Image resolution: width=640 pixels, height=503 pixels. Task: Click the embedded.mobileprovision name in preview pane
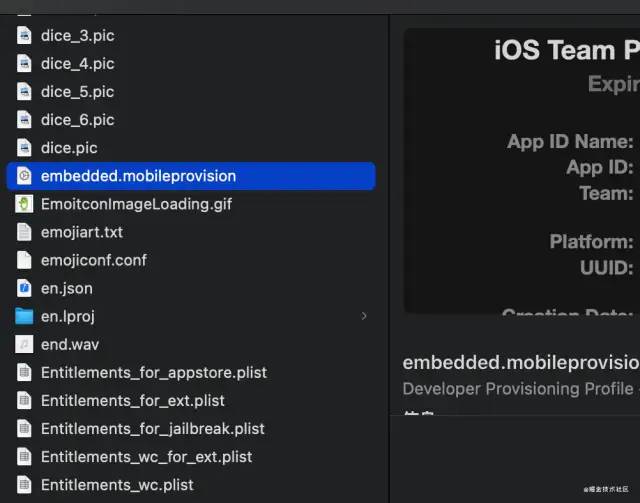click(521, 363)
